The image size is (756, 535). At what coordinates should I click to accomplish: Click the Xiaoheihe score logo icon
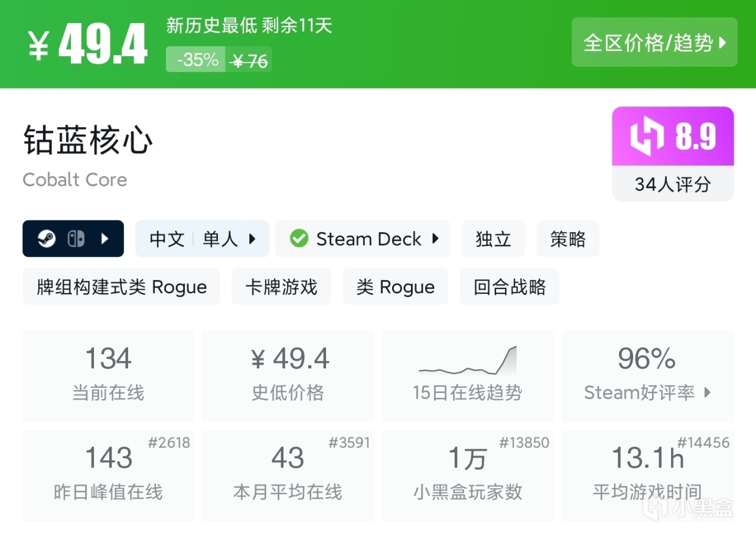(x=648, y=137)
